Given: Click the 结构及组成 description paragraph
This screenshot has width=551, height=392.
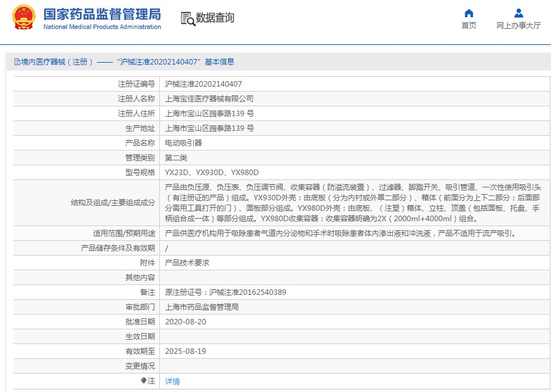Looking at the screenshot, I should [x=353, y=203].
